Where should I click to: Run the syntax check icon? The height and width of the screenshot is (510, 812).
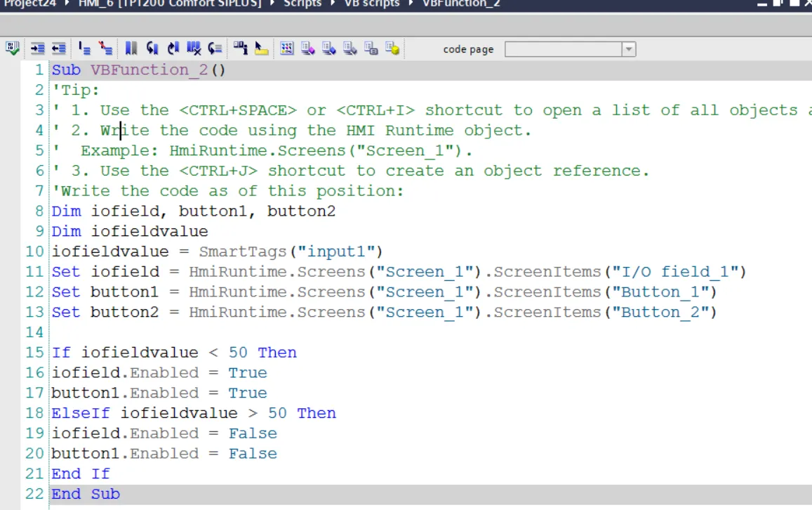click(13, 48)
